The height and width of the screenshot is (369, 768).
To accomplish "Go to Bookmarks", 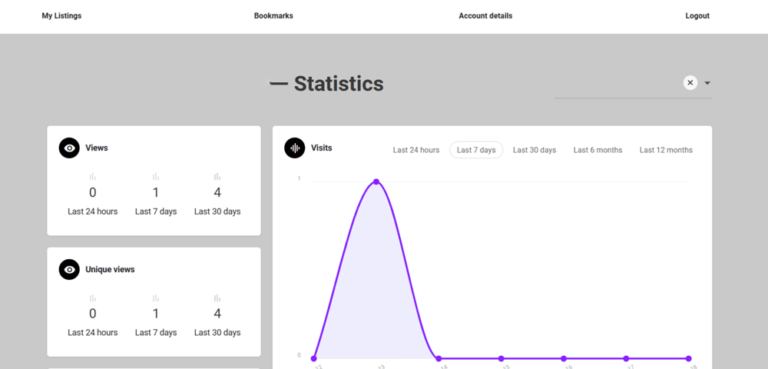I will click(273, 16).
